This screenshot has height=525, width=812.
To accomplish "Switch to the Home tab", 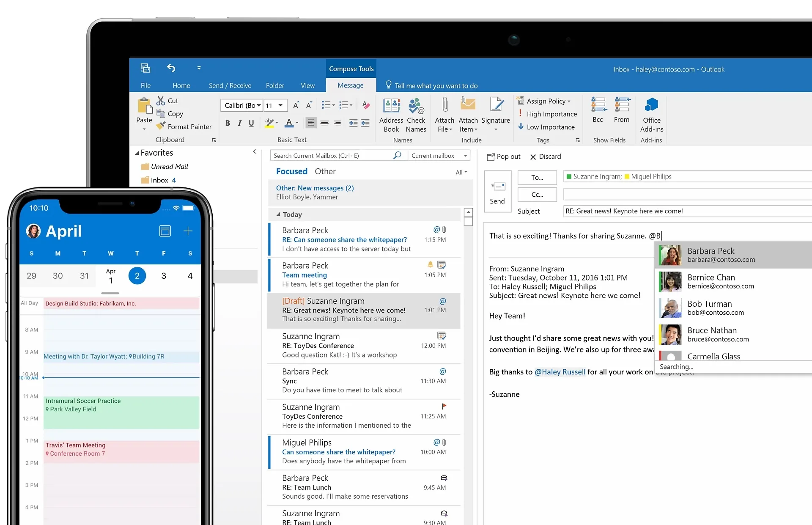I will tap(181, 85).
